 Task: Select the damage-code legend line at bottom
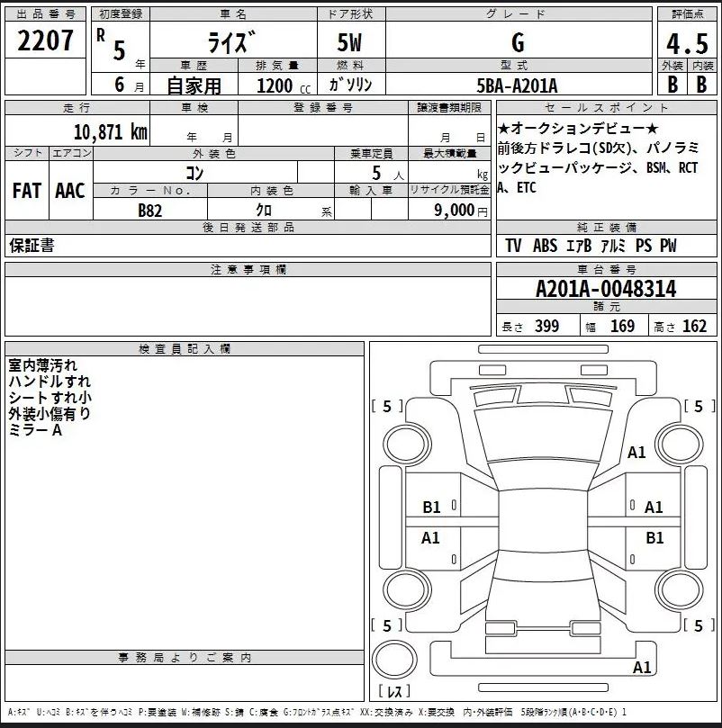point(317,712)
